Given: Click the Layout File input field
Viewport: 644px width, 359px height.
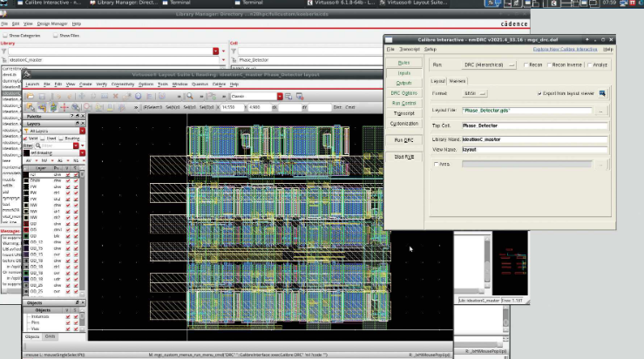Looking at the screenshot, I should pos(527,111).
